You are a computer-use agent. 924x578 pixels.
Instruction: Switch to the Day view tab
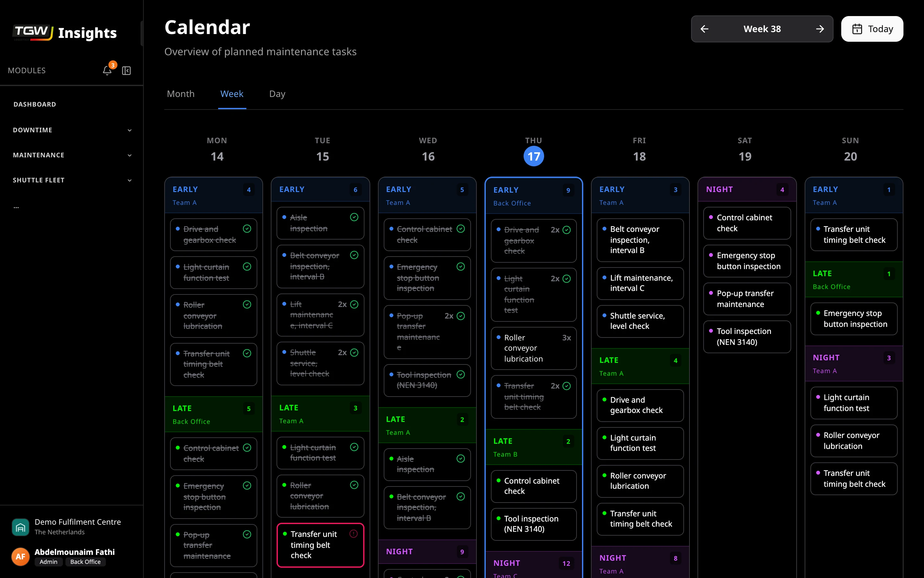(x=277, y=94)
